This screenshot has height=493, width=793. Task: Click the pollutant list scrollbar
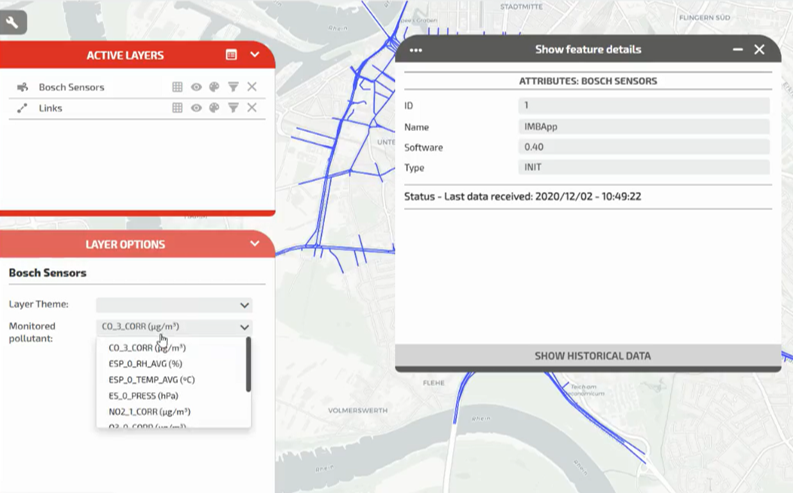click(x=248, y=365)
